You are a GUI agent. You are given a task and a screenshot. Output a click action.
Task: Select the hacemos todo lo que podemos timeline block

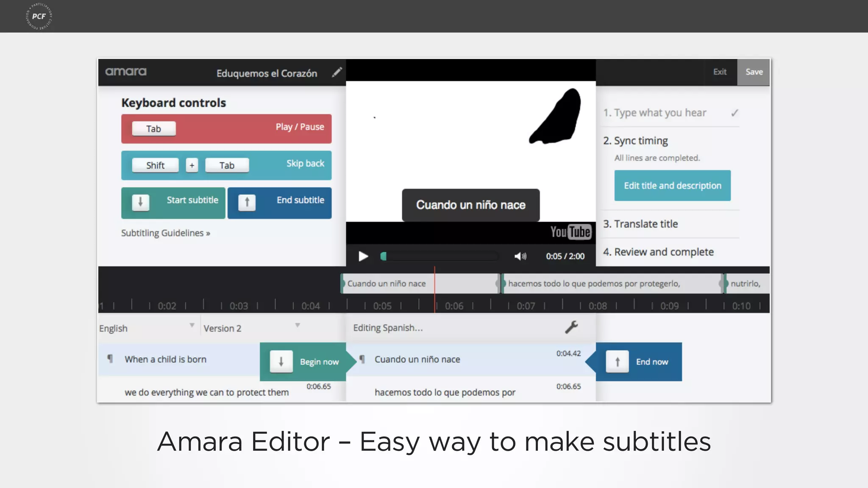(612, 283)
